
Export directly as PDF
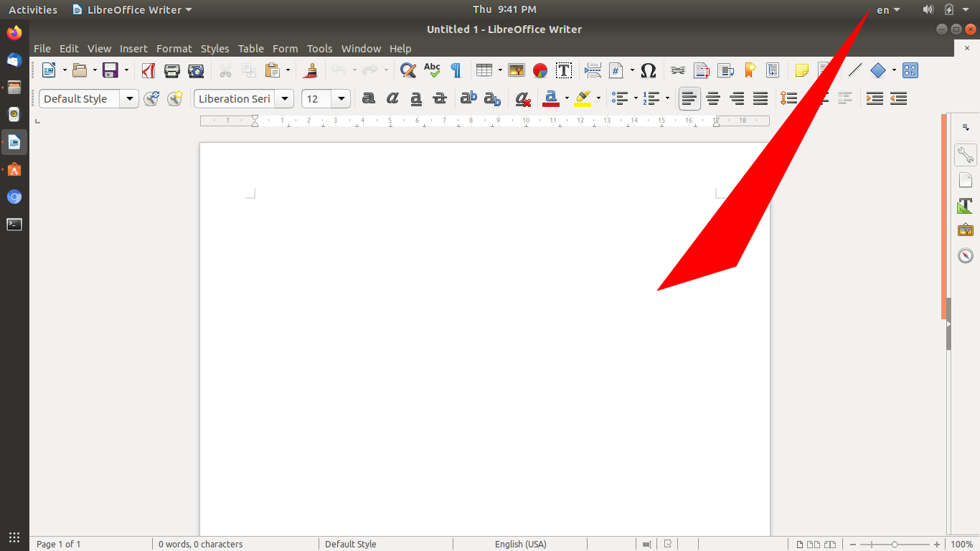pyautogui.click(x=149, y=70)
